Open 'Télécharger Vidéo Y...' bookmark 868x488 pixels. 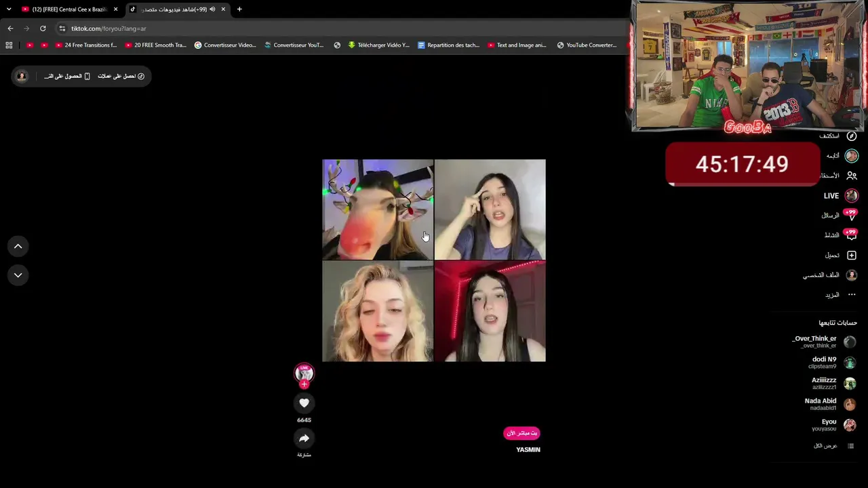[x=378, y=45]
